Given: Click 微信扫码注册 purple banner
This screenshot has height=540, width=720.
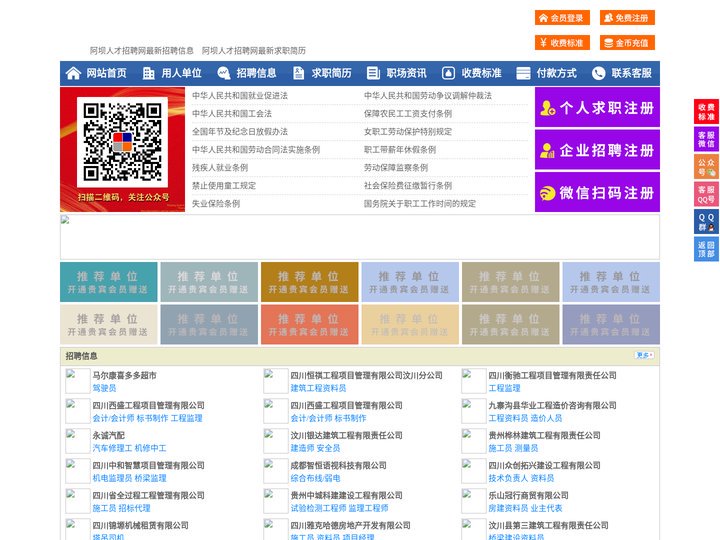Looking at the screenshot, I should point(597,192).
